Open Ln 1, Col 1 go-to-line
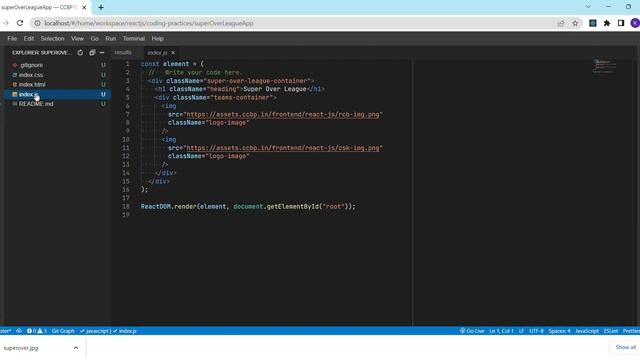This screenshot has width=640, height=360. tap(501, 331)
